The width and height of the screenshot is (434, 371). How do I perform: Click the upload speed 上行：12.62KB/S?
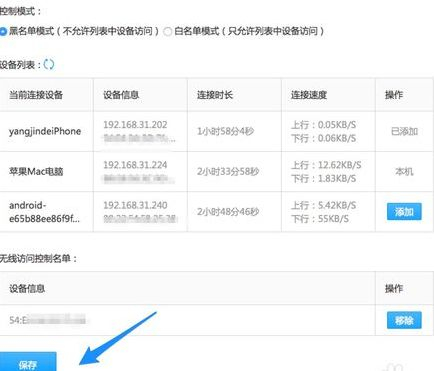326,165
